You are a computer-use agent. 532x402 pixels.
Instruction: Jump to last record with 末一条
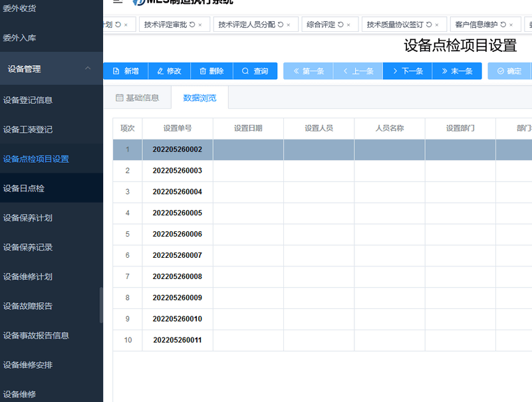[x=457, y=71]
